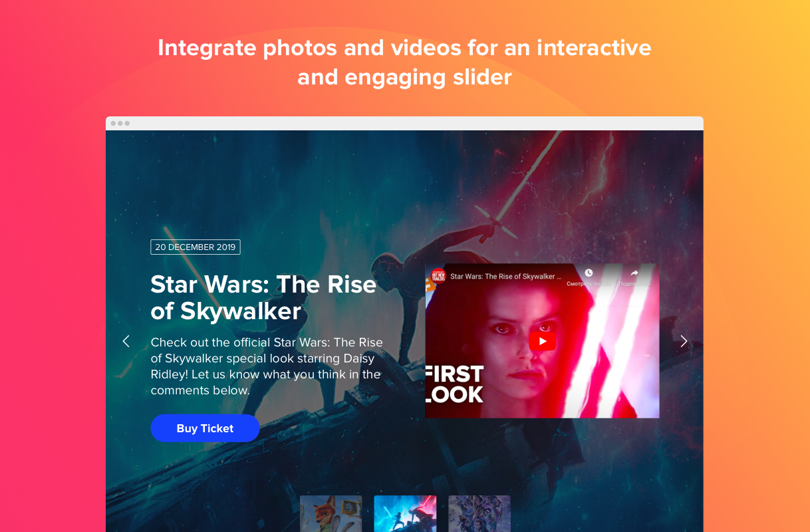Viewport: 810px width, 532px height.
Task: Click the Watch Later clock icon
Action: [x=588, y=273]
